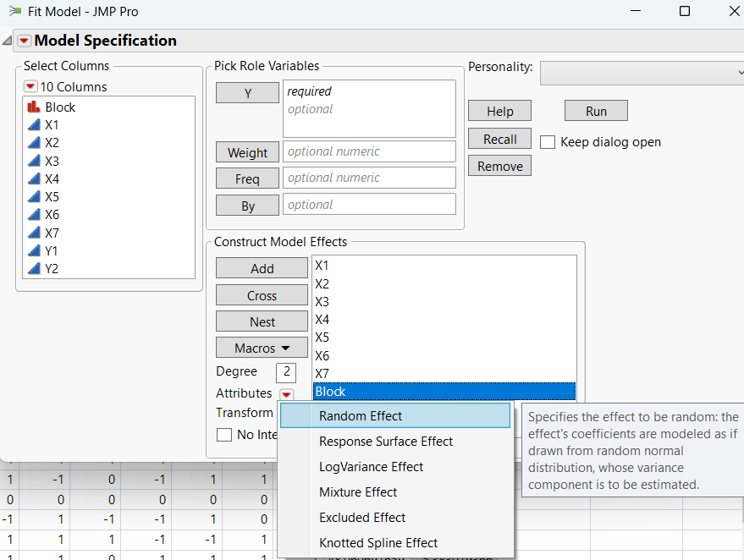Collapse Model Specification using the disclosure triangle
This screenshot has height=560, width=744.
click(7, 39)
